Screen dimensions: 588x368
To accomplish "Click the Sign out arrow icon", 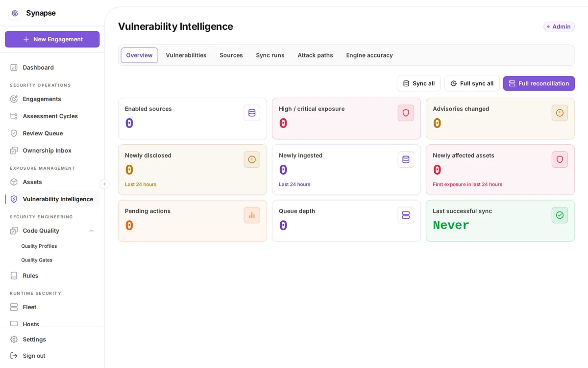I will [x=14, y=355].
